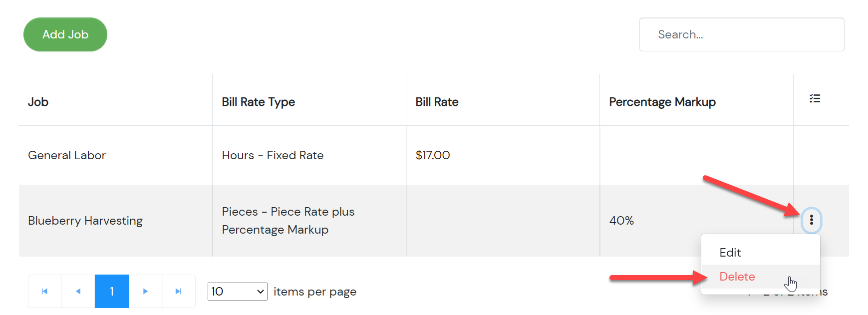Open three-dot menu for Blueberry Harvesting
The height and width of the screenshot is (315, 868).
coord(812,220)
